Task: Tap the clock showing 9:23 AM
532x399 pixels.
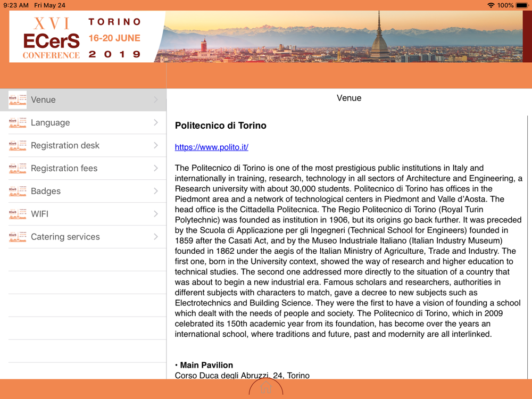Action: [x=15, y=5]
